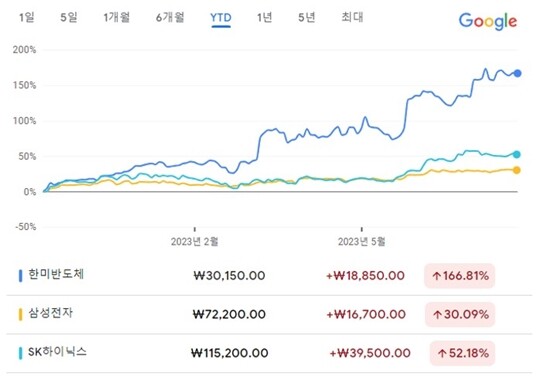Screen dimensions: 540x380
Task: Click the blue 한미반도체 legend color bar
Action: click(20, 276)
